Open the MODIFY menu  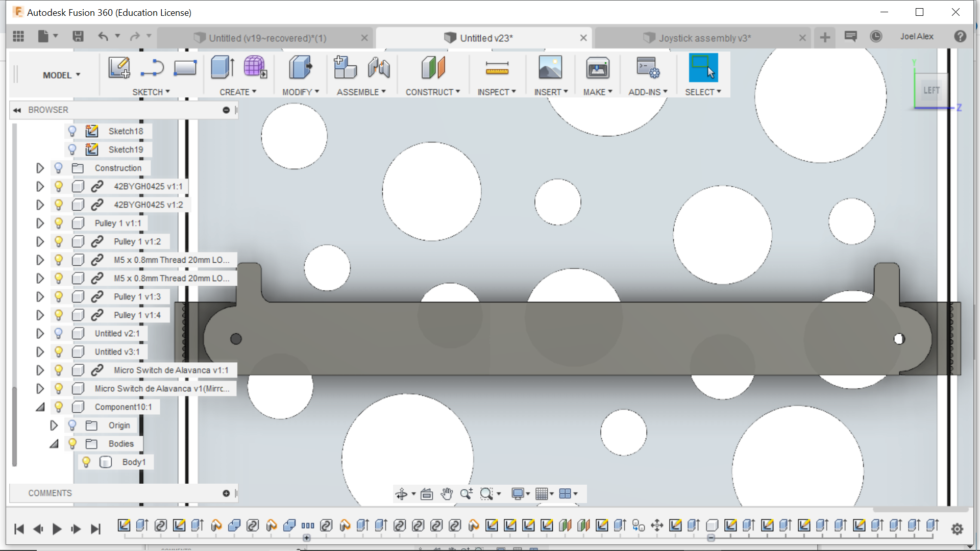300,92
